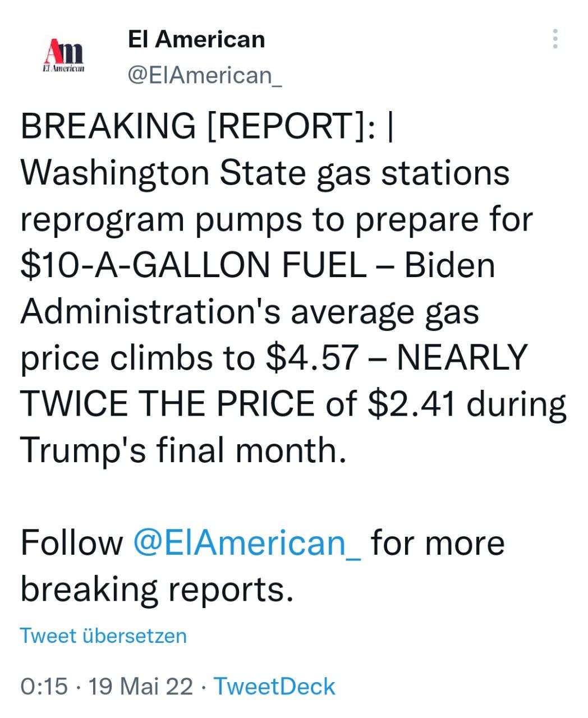Viewport: 588px width, 718px height.
Task: Click the word Follow in the tweet
Action: pos(72,543)
